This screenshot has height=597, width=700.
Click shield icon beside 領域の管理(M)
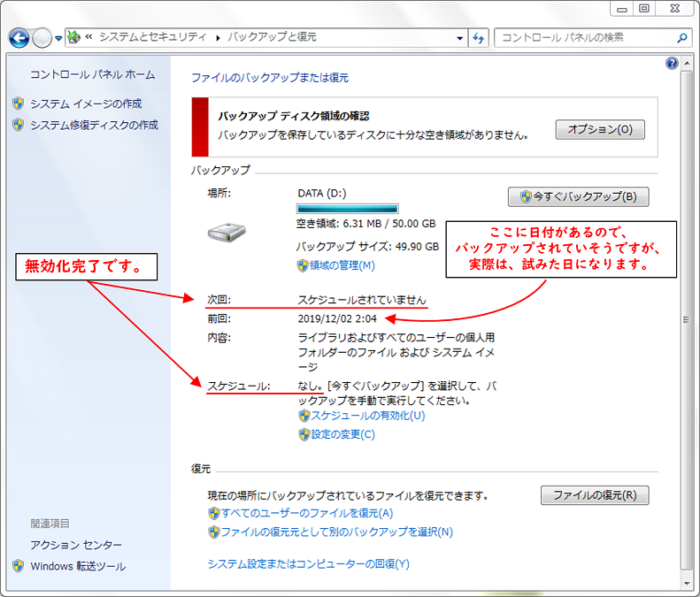(303, 265)
